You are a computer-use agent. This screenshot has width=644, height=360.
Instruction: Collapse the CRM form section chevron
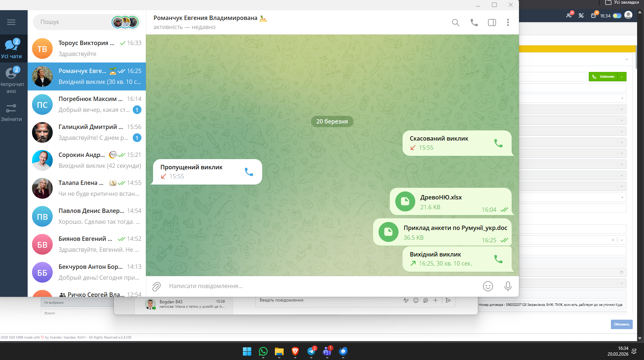(x=627, y=60)
